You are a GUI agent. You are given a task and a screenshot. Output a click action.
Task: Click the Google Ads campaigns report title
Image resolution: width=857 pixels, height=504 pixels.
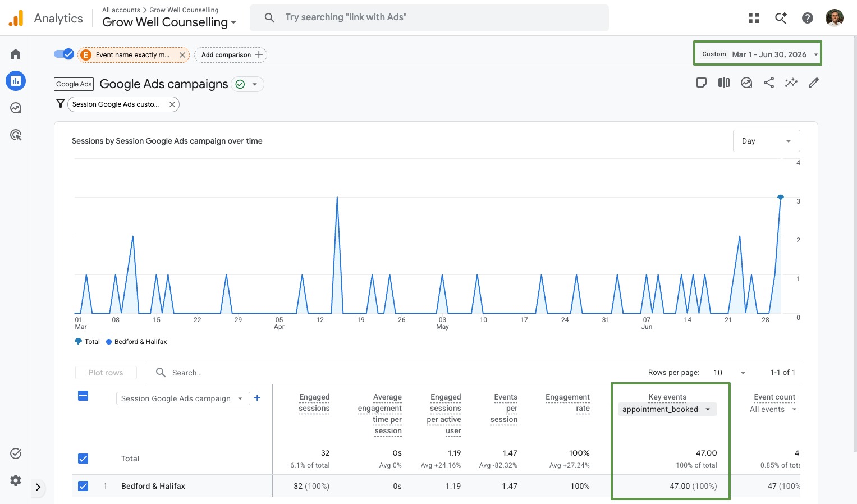coord(164,84)
